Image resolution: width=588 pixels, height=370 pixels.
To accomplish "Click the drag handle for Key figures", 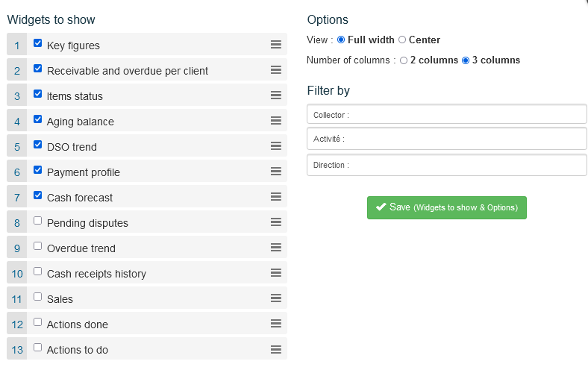I will 275,45.
